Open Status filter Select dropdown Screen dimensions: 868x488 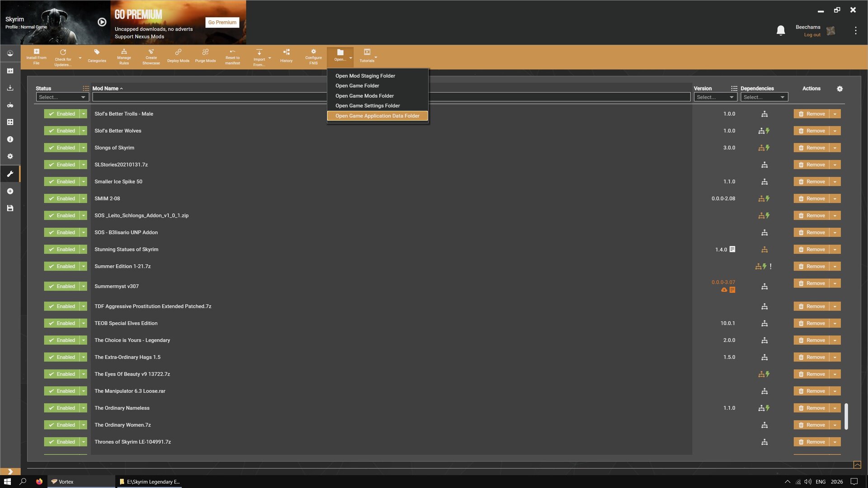coord(62,97)
